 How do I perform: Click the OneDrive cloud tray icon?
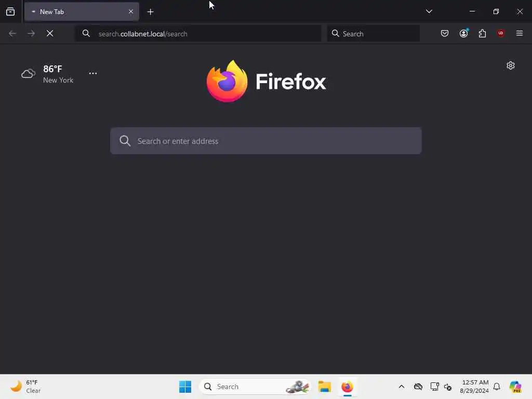418,387
